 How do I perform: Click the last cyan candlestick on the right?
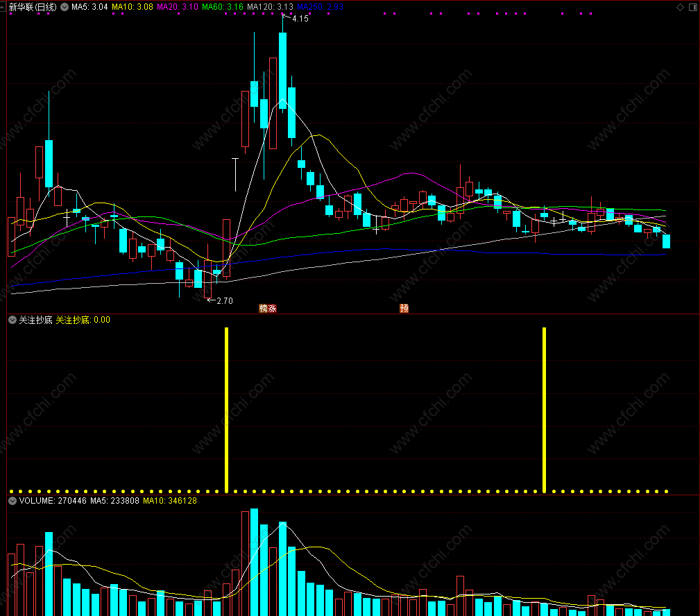[666, 241]
